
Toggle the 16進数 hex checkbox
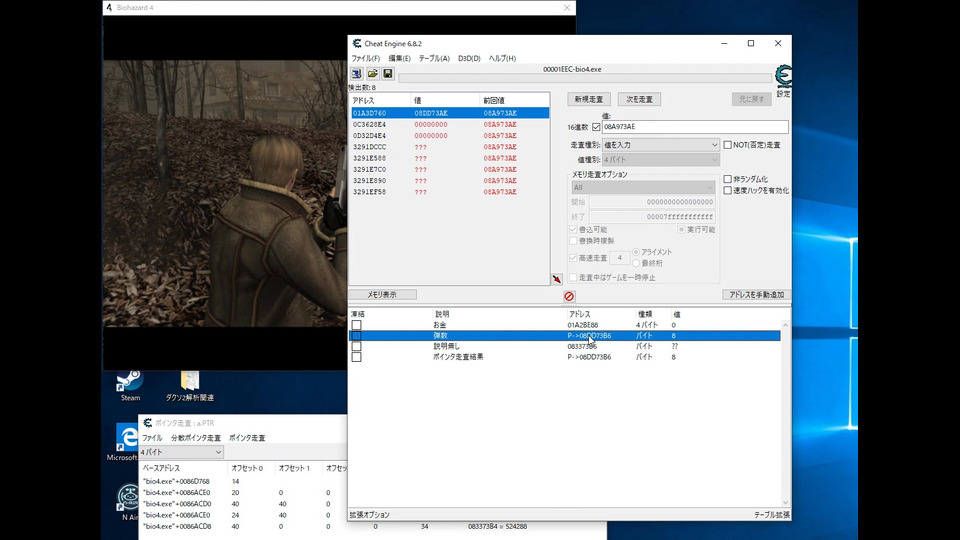tap(597, 127)
